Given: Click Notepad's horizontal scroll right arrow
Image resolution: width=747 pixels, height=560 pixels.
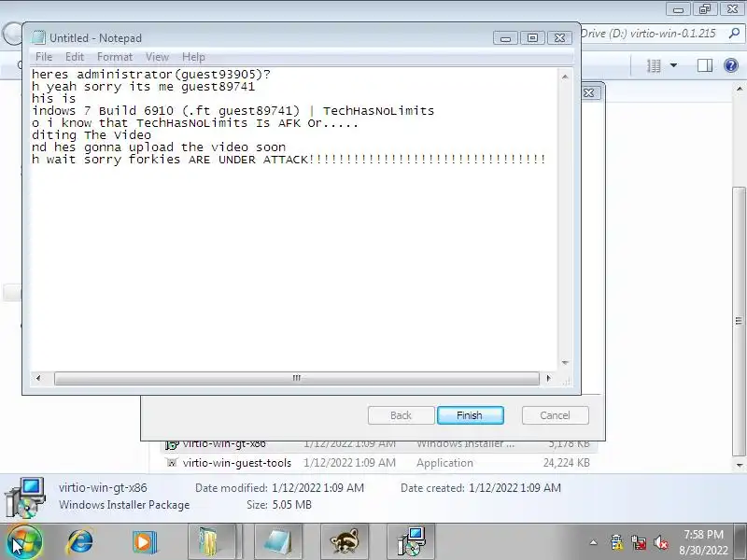Looking at the screenshot, I should tap(549, 378).
